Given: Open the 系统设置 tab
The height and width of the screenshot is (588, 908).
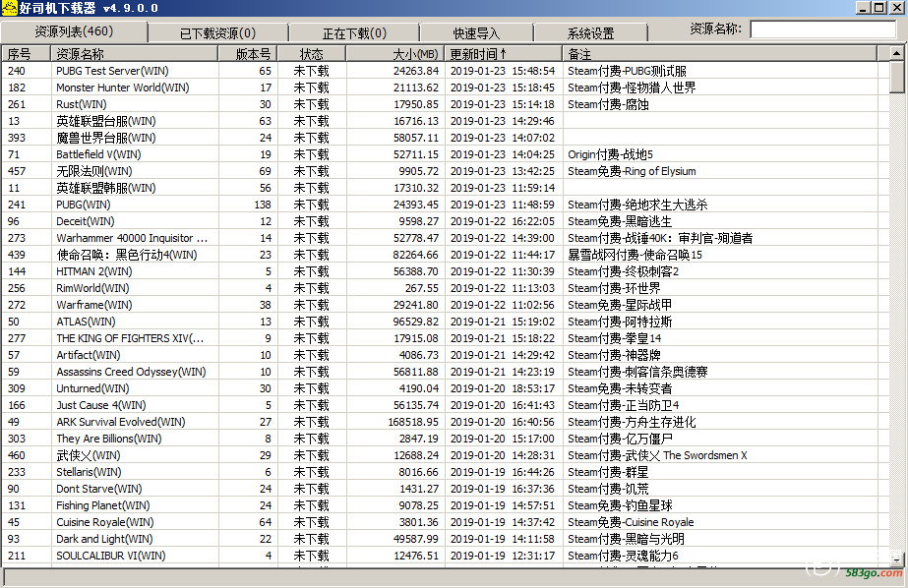Looking at the screenshot, I should point(590,33).
